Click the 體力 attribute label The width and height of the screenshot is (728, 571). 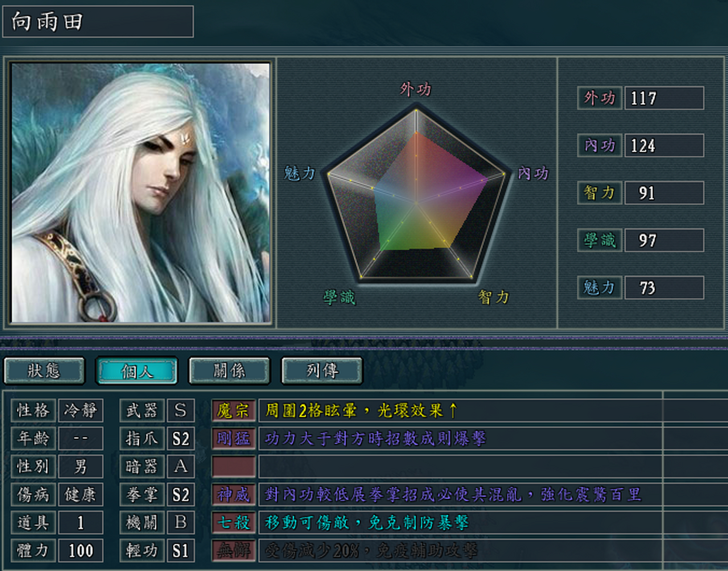pyautogui.click(x=33, y=550)
